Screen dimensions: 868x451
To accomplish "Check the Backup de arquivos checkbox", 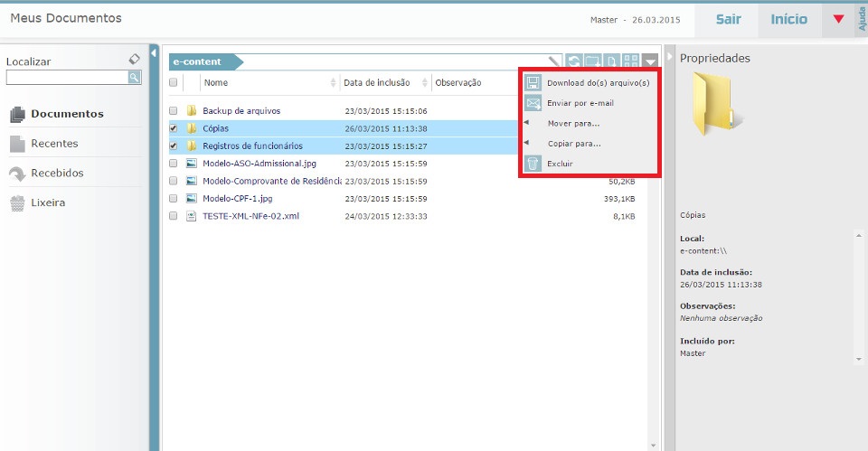I will coord(174,111).
